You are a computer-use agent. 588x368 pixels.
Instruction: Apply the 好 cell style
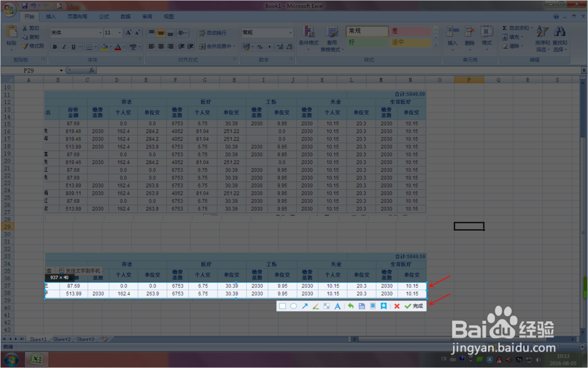367,42
